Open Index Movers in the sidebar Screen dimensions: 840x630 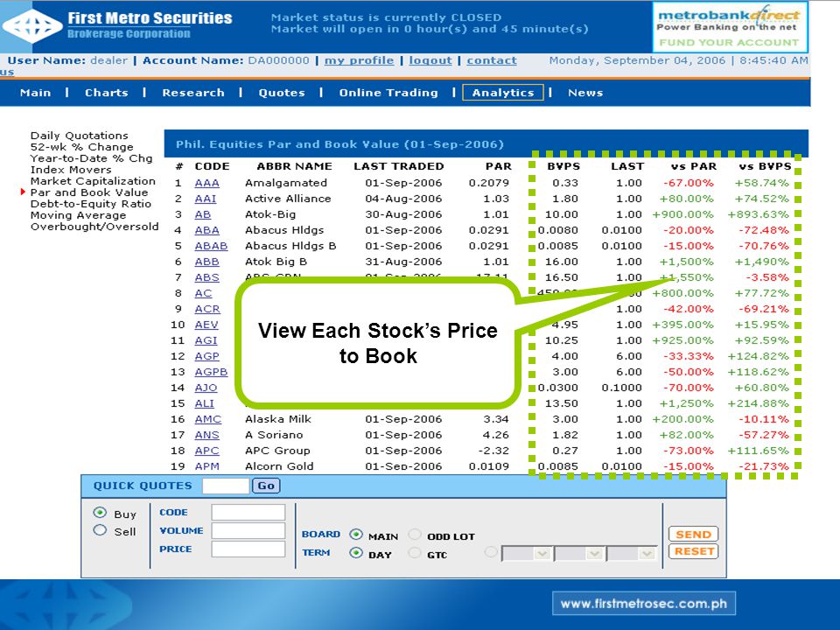pos(71,169)
